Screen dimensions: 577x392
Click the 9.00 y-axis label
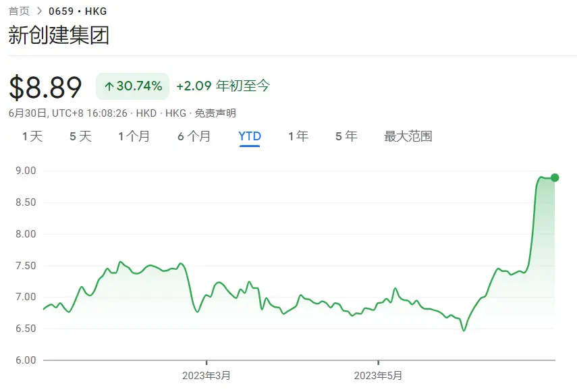pyautogui.click(x=26, y=171)
